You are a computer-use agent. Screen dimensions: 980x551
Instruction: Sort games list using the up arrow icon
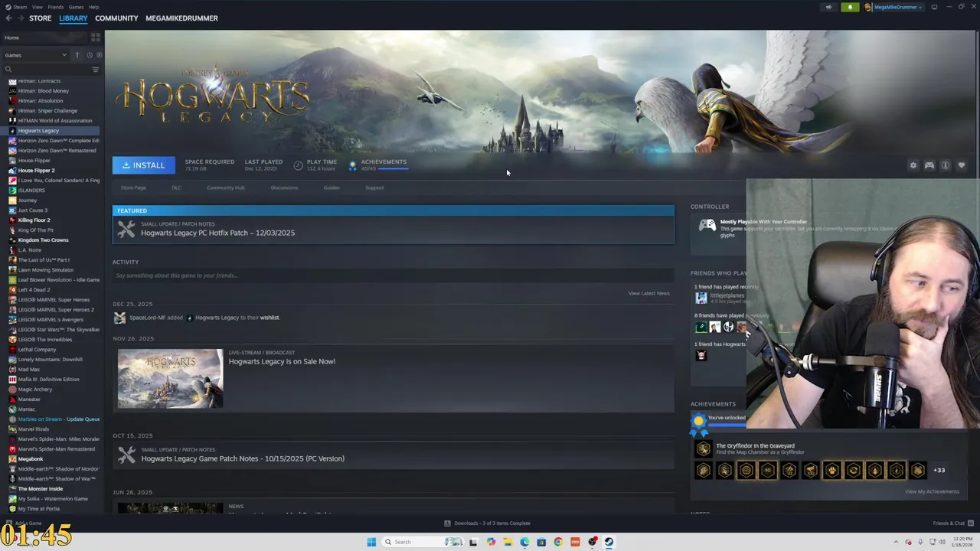click(x=77, y=55)
